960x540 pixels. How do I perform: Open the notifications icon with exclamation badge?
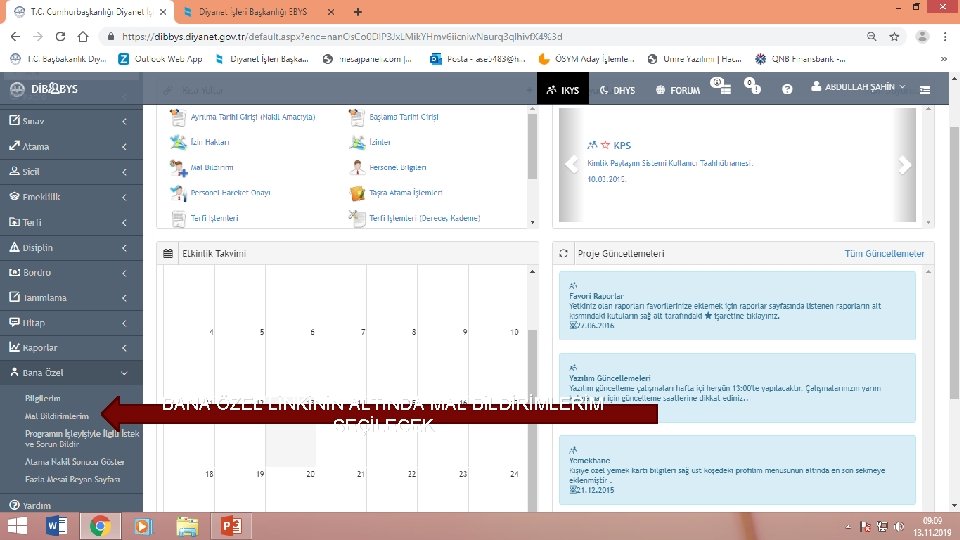[752, 86]
